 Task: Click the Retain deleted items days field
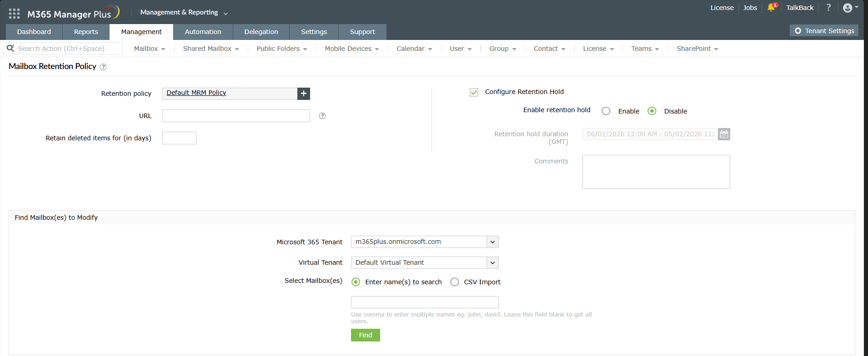click(179, 138)
